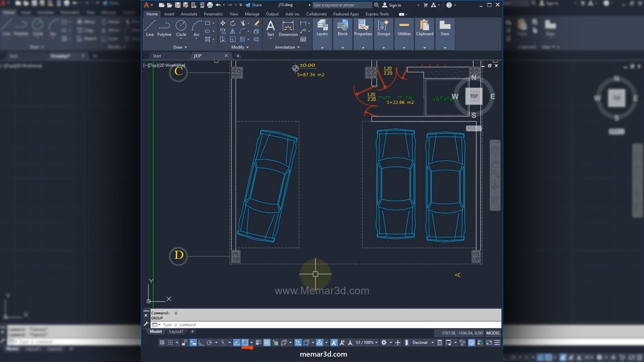Click the Plot printer icon
This screenshot has width=644, height=362.
pos(210,5)
